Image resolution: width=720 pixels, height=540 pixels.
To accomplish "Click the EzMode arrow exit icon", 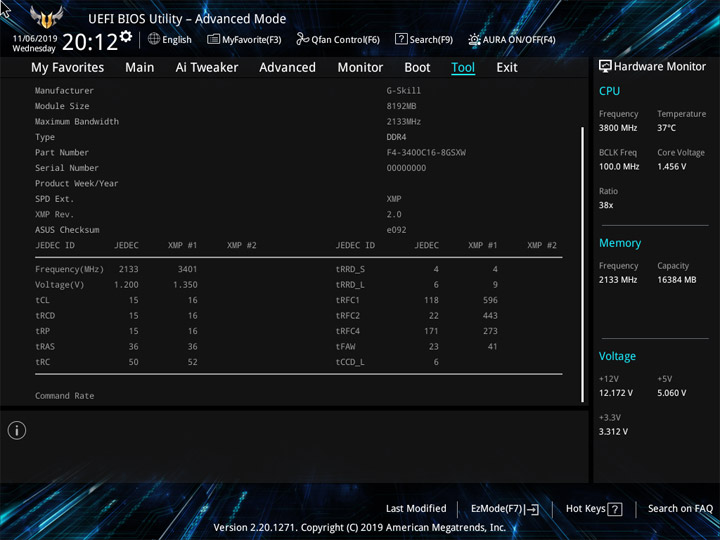I will coord(531,509).
